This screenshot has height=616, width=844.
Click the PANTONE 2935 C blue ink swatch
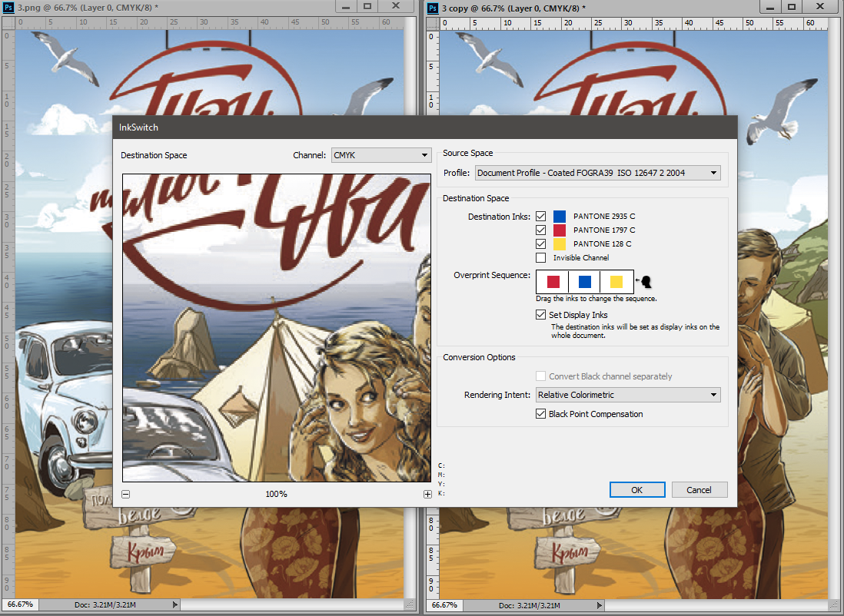pos(560,217)
